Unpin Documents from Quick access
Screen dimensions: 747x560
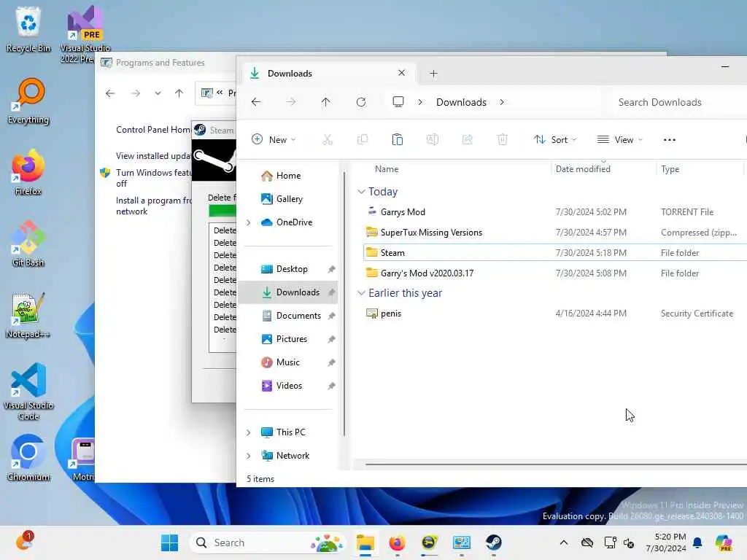tap(331, 316)
